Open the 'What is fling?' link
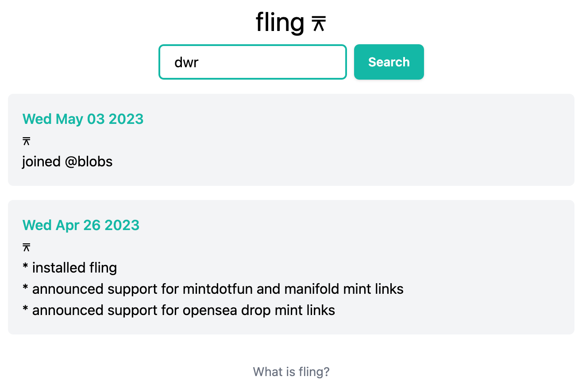586x392 pixels. click(291, 372)
